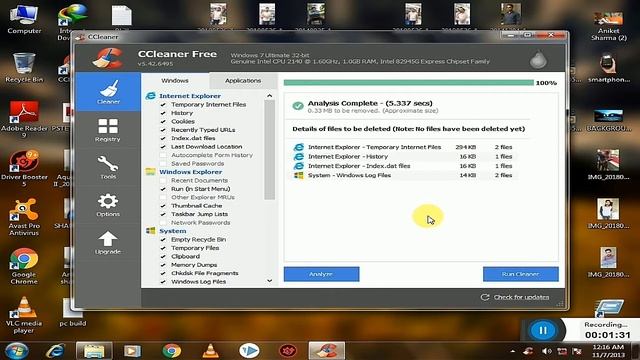Uncheck Empty Recycle Bin
The image size is (640, 360).
163,240
